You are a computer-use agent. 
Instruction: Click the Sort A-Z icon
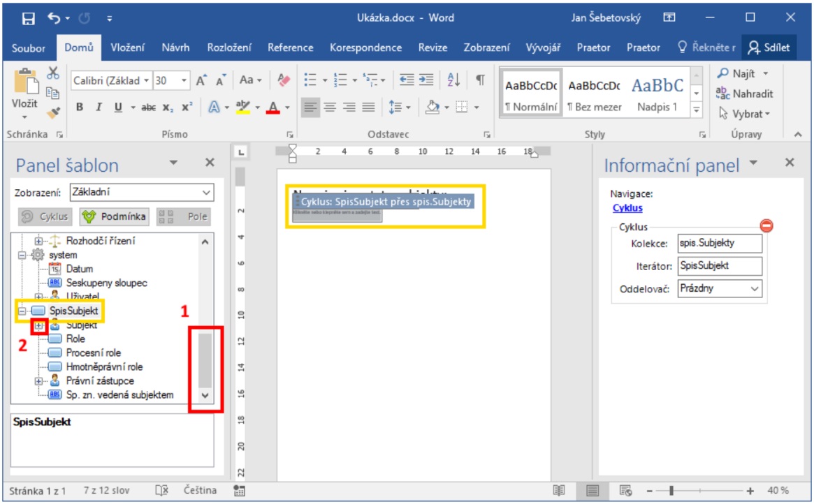(453, 80)
